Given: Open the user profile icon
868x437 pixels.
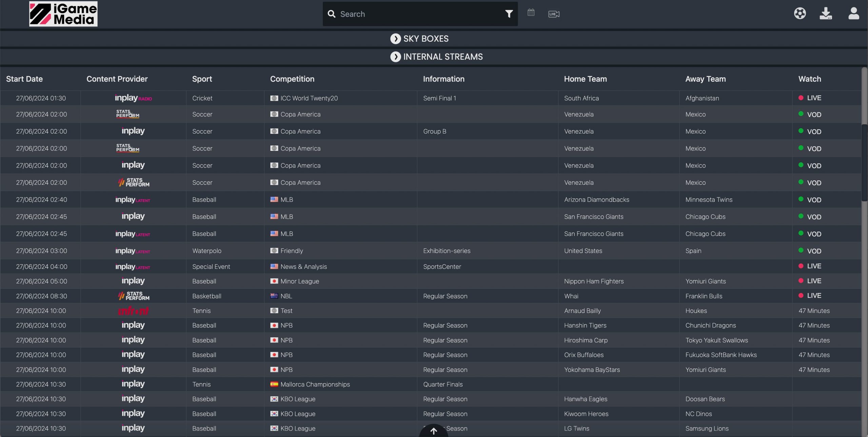Looking at the screenshot, I should 853,14.
